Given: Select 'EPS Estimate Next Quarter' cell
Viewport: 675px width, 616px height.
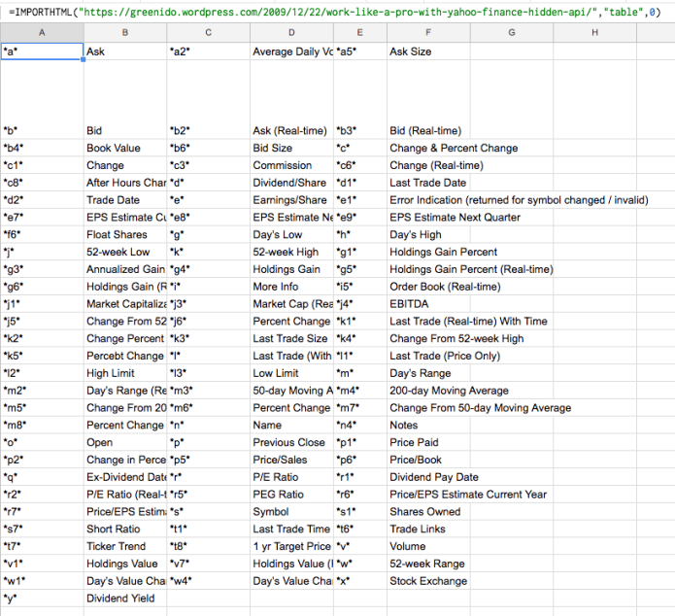Looking at the screenshot, I should [456, 217].
